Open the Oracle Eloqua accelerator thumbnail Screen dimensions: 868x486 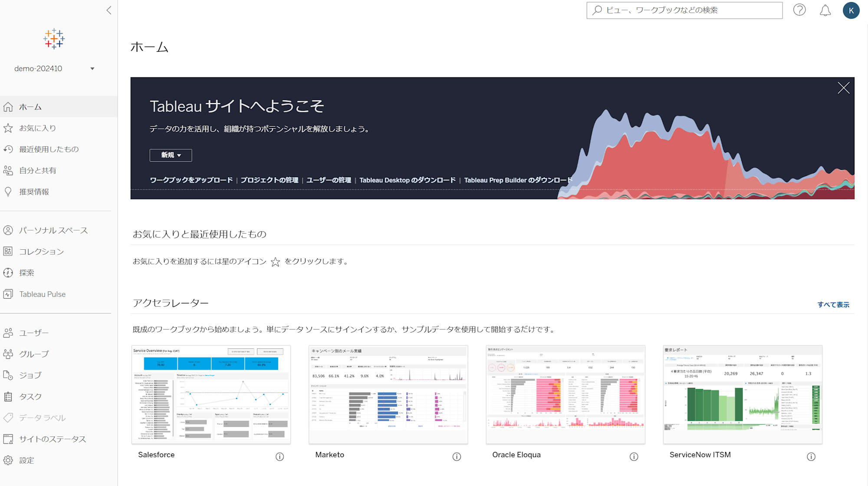click(565, 394)
